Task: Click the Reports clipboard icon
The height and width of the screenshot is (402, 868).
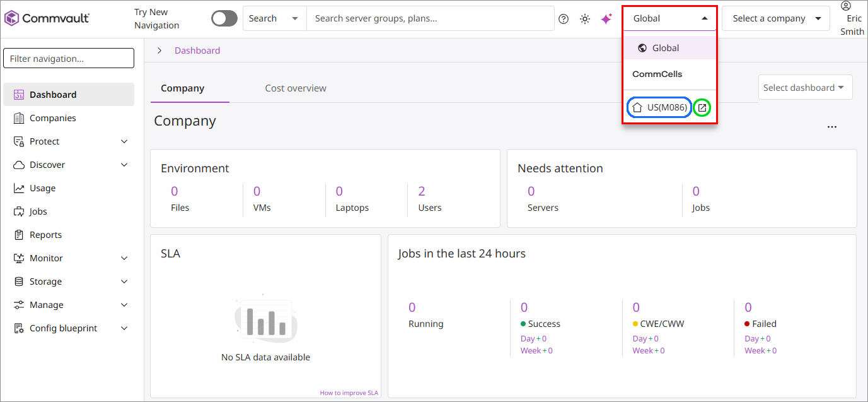Action: 19,235
